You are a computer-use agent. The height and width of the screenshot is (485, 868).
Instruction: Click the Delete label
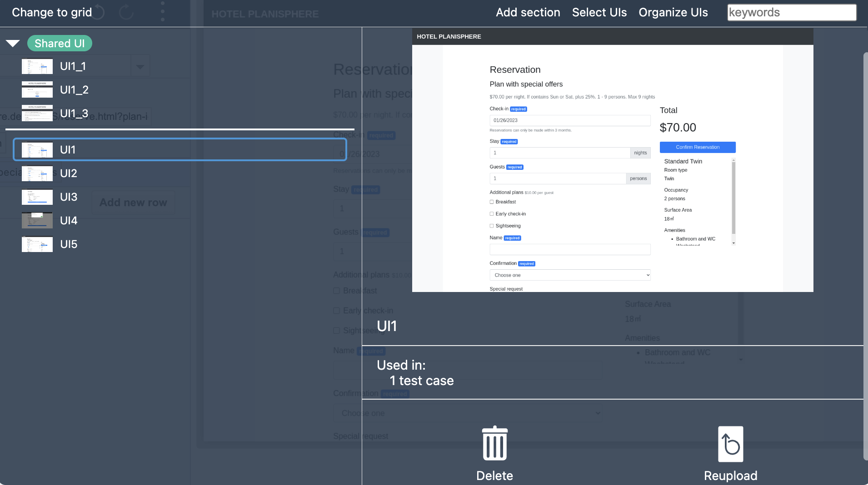click(x=494, y=475)
